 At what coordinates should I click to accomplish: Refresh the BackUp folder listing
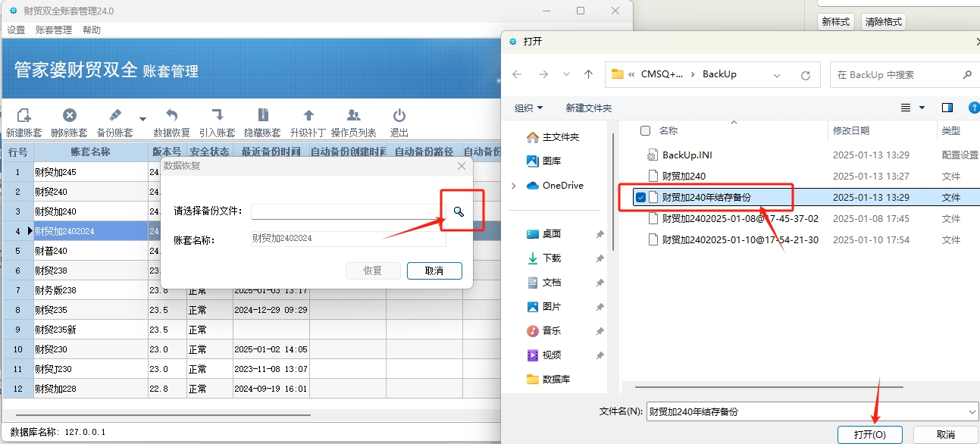tap(806, 75)
